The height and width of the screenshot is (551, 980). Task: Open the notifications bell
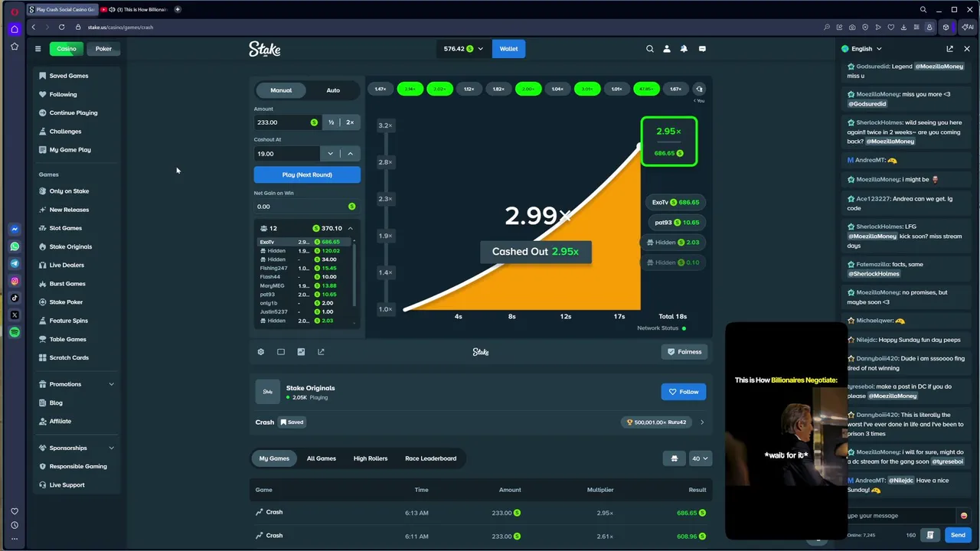point(684,49)
